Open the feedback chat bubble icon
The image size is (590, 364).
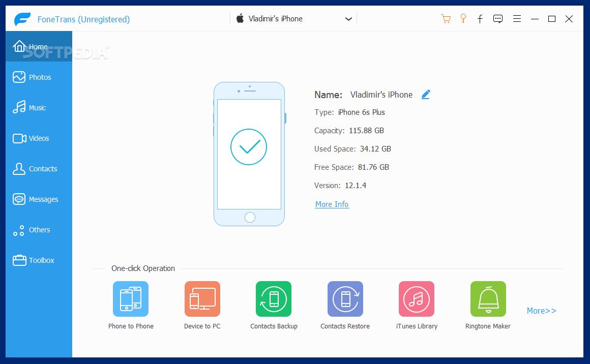tap(498, 19)
